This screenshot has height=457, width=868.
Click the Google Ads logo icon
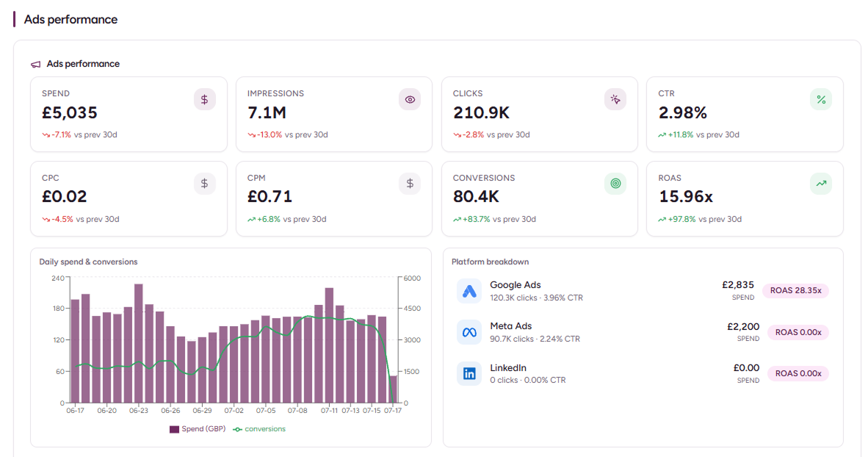(x=469, y=291)
